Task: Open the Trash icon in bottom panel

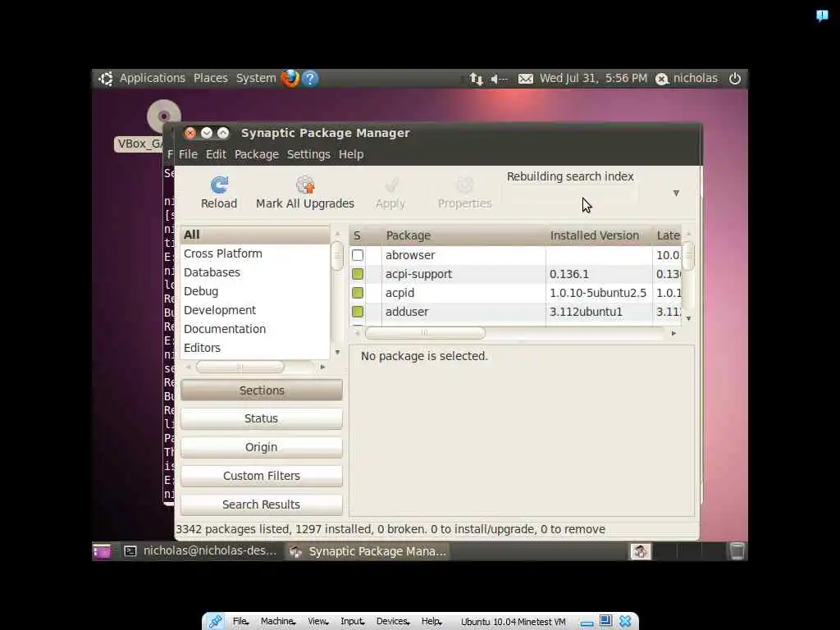Action: 737,551
